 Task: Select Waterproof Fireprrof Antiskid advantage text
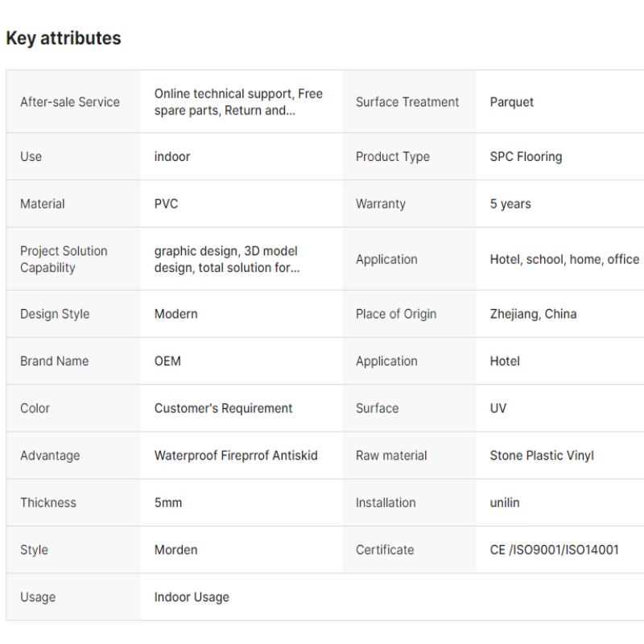236,456
